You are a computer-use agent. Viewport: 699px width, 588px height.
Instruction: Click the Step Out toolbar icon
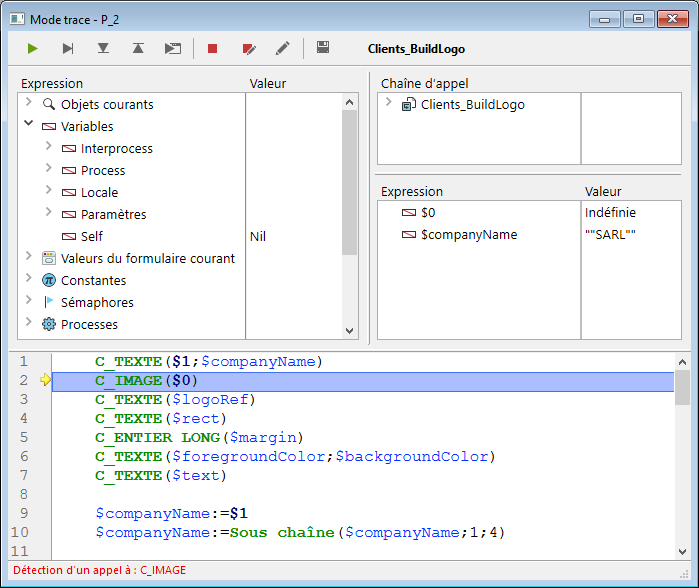tap(138, 48)
